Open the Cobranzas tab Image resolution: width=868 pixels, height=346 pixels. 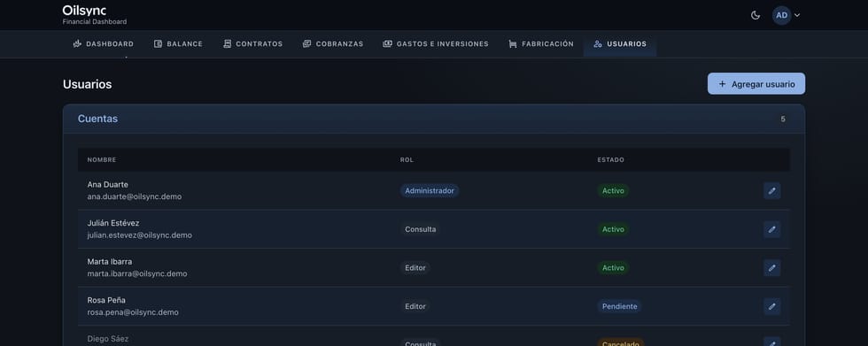(x=333, y=44)
